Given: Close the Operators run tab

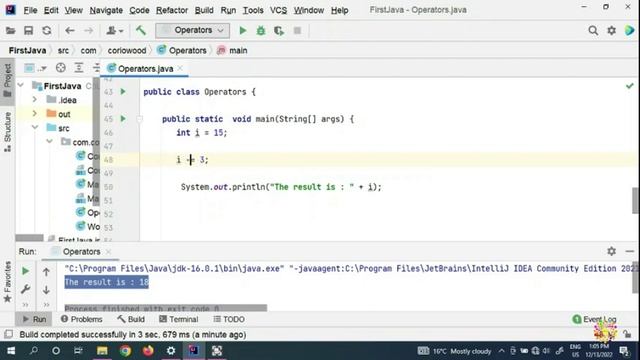Looking at the screenshot, I should [109, 252].
